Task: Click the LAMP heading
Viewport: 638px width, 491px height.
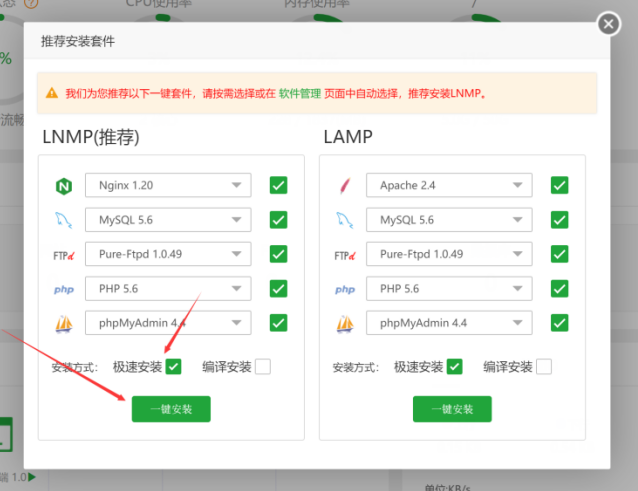Action: [348, 137]
